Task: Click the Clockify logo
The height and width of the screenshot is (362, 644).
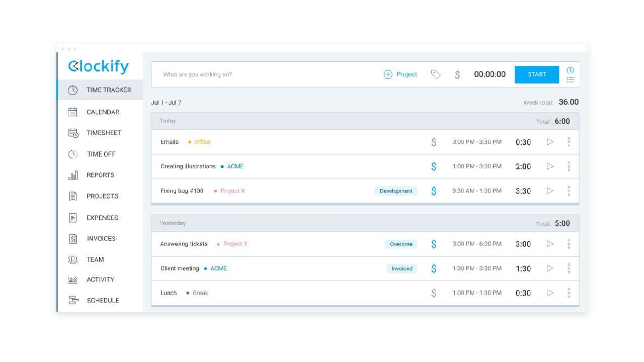Action: 99,66
